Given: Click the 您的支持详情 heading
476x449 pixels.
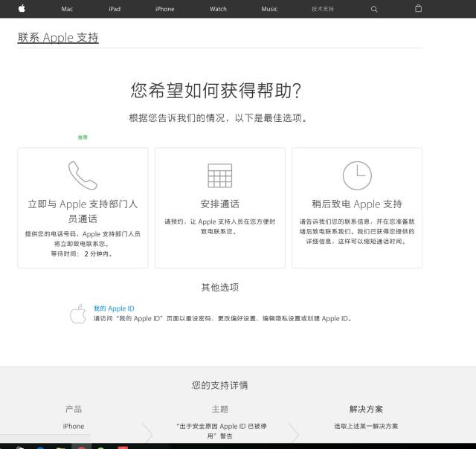Looking at the screenshot, I should [220, 385].
